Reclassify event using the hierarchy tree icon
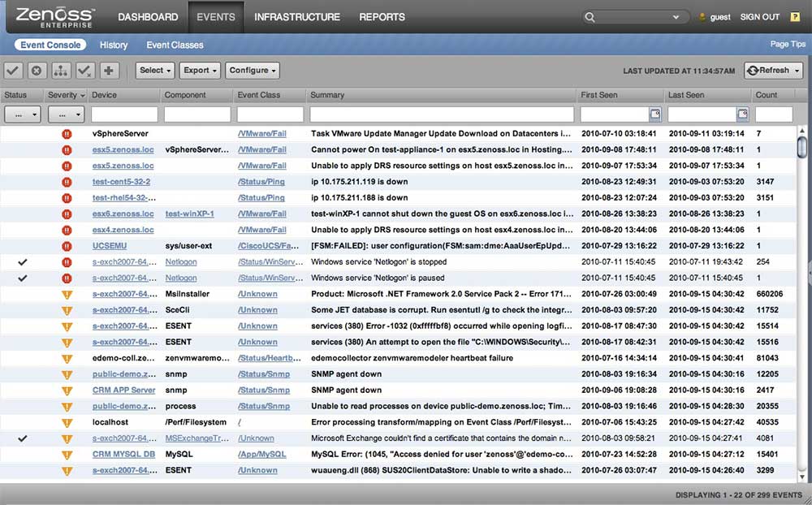 [x=61, y=71]
